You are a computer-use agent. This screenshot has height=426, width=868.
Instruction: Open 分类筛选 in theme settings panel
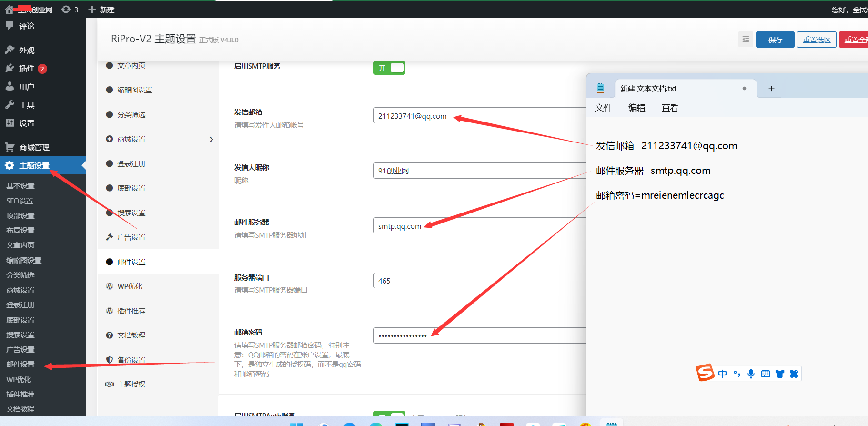[x=131, y=114]
